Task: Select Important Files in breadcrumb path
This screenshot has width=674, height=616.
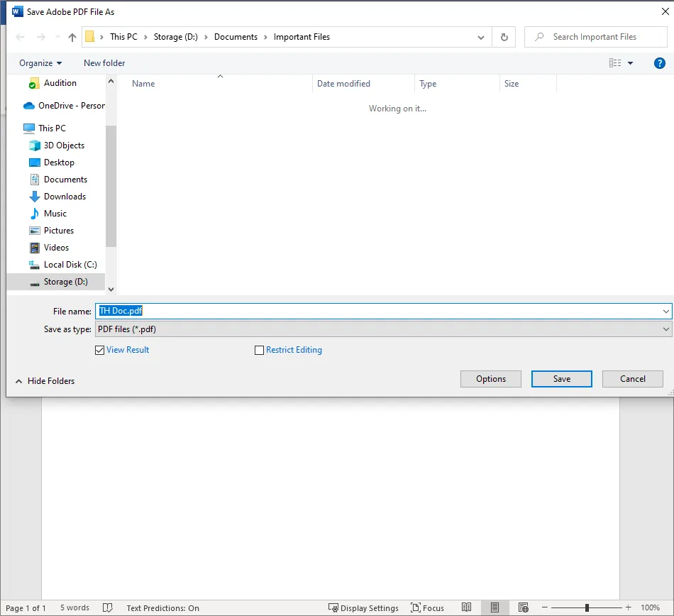Action: click(x=302, y=37)
